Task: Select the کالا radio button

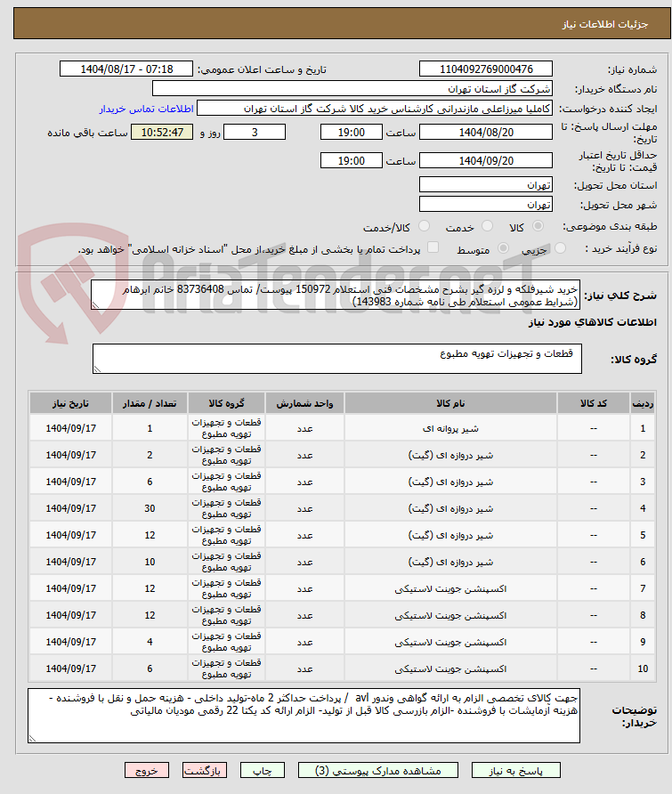Action: 538,226
